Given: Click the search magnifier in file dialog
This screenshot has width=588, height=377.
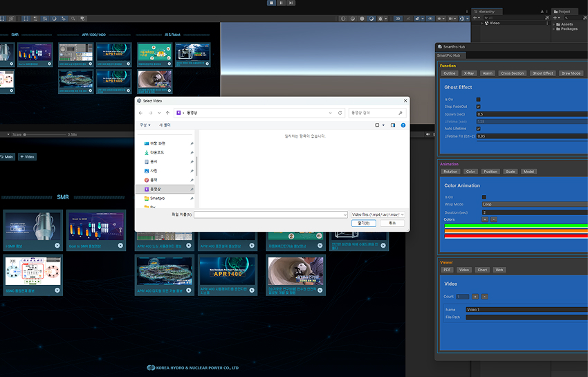Looking at the screenshot, I should (400, 113).
